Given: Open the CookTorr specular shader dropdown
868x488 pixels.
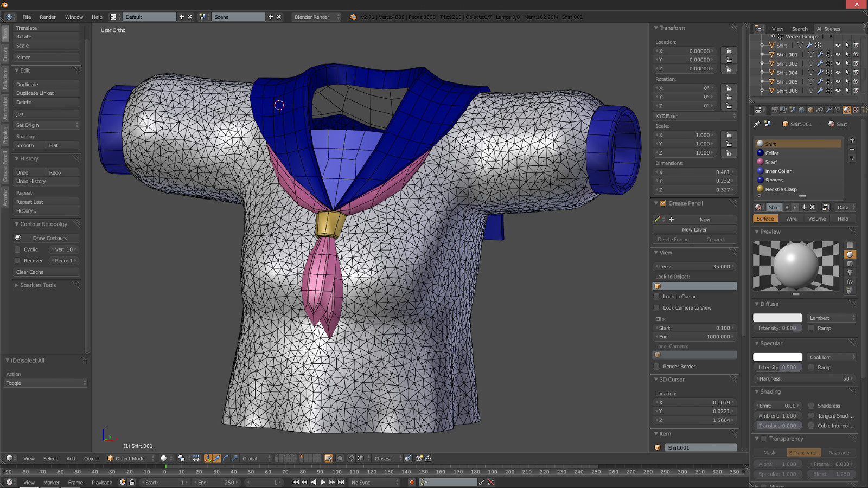Looking at the screenshot, I should pyautogui.click(x=832, y=357).
